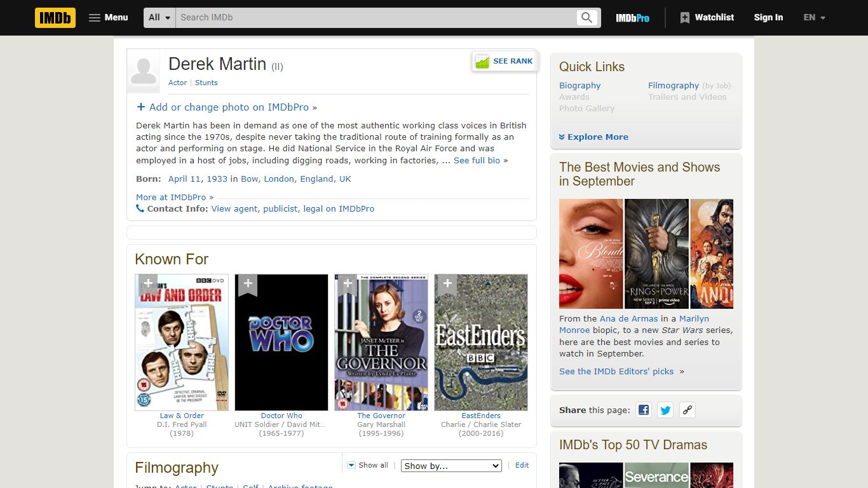Add The Governor to watchlist ribbon
The width and height of the screenshot is (868, 488).
click(x=348, y=285)
